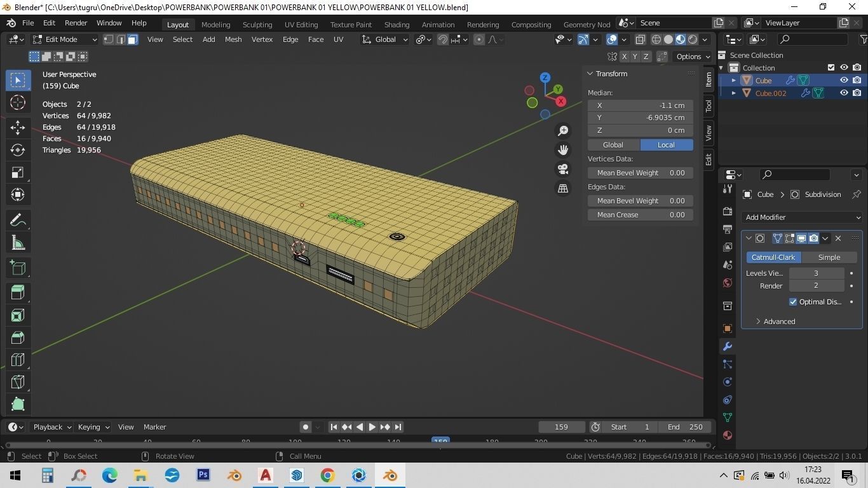Toggle X-ray view
The width and height of the screenshot is (868, 488).
640,39
